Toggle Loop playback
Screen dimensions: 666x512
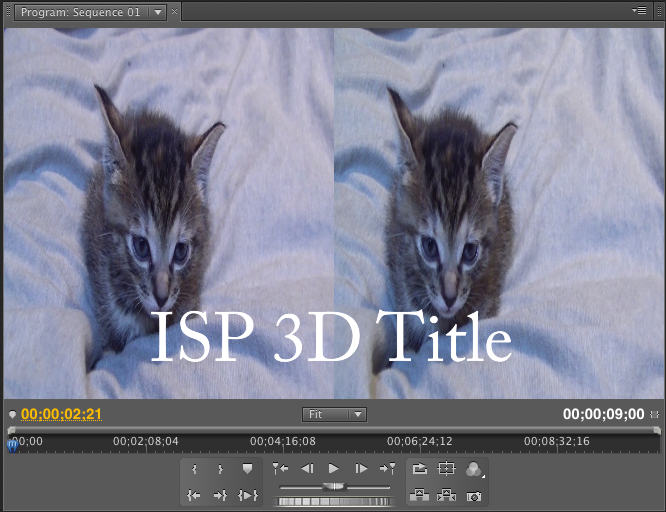[420, 469]
